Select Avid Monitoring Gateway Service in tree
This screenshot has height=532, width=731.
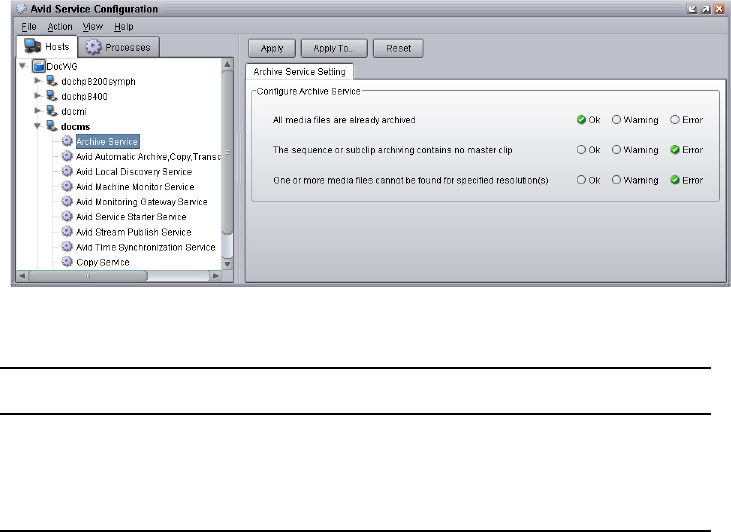[x=142, y=202]
